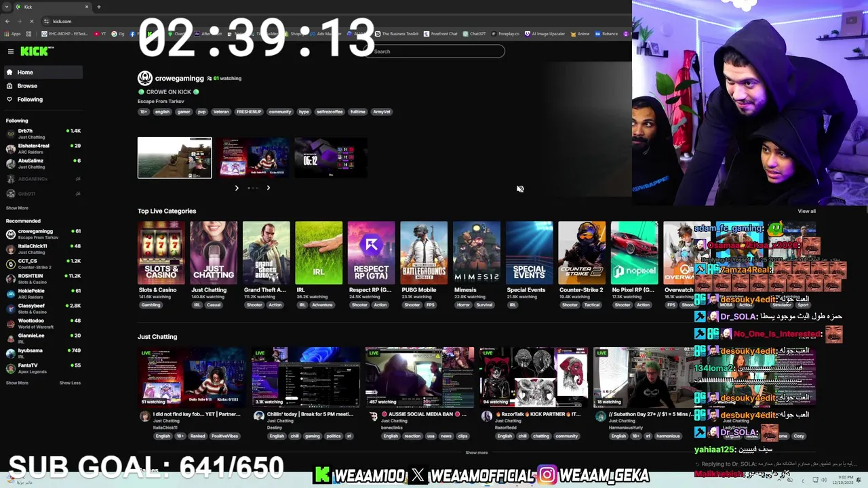Click the green KICK logo
The width and height of the screenshot is (868, 488).
pyautogui.click(x=35, y=52)
